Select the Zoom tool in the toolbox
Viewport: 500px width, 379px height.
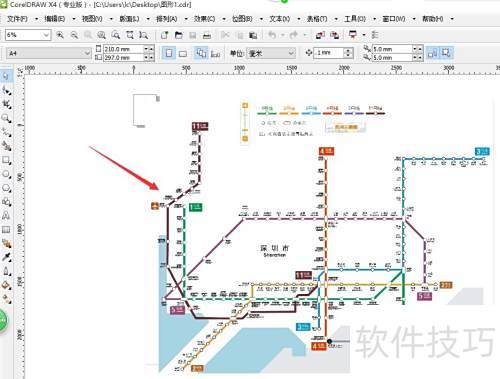6,118
